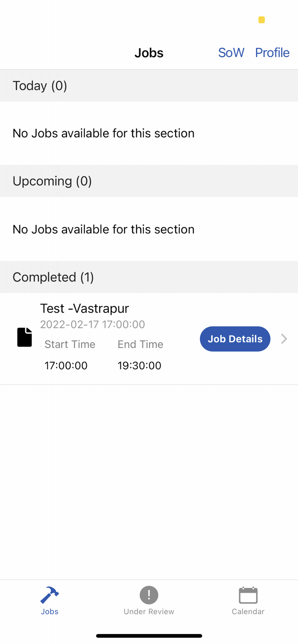Tap the Completed (1) section header
The width and height of the screenshot is (298, 644).
pos(53,277)
